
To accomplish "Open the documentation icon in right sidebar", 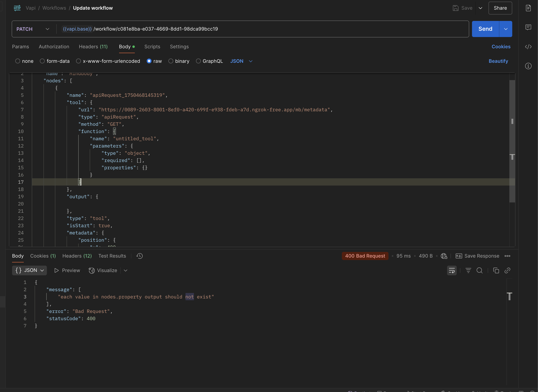I will (528, 8).
